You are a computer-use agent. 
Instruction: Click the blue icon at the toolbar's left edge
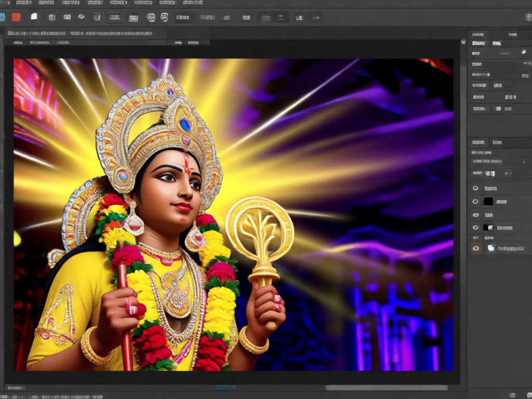click(x=2, y=17)
